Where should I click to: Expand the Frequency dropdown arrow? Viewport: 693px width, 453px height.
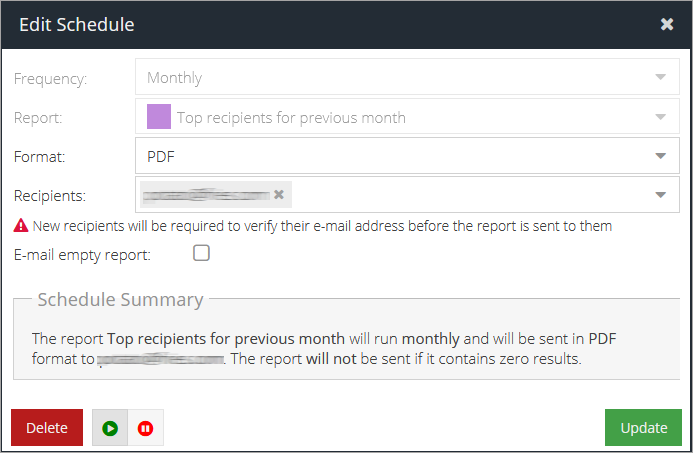click(660, 77)
